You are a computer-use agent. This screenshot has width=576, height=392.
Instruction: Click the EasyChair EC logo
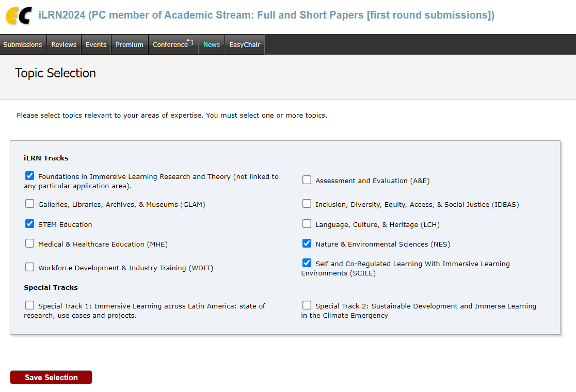(19, 15)
